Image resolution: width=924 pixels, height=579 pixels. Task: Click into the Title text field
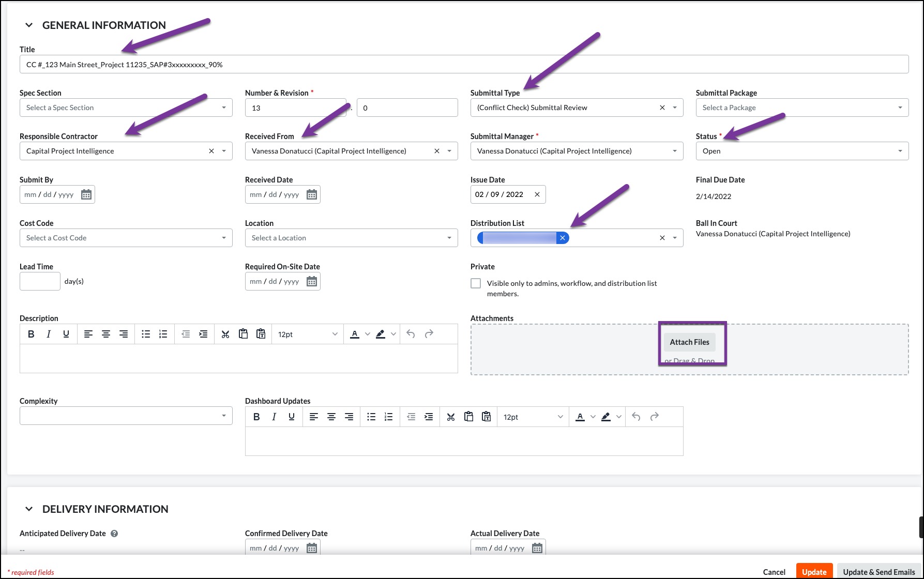pos(464,65)
